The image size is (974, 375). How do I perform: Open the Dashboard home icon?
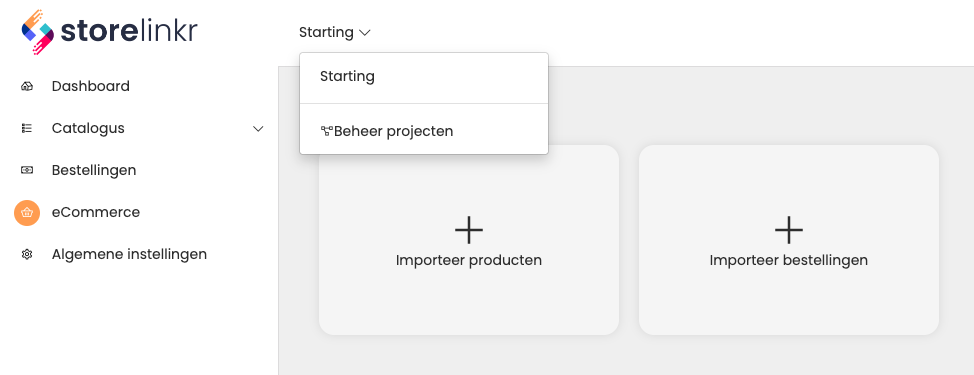pyautogui.click(x=27, y=86)
